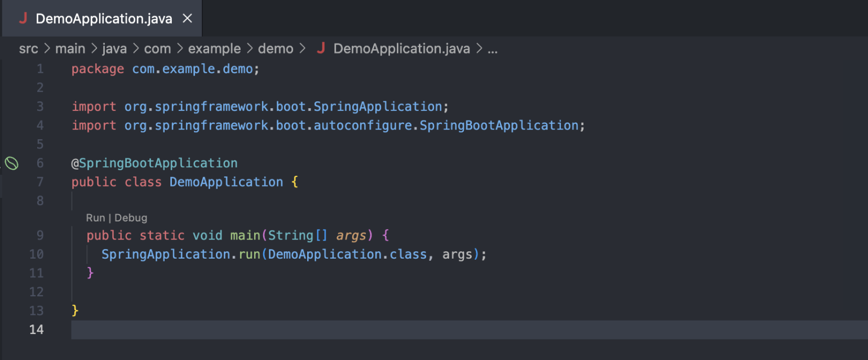This screenshot has width=868, height=360.
Task: Open the DemoApplication.java breadcrumb
Action: point(402,49)
